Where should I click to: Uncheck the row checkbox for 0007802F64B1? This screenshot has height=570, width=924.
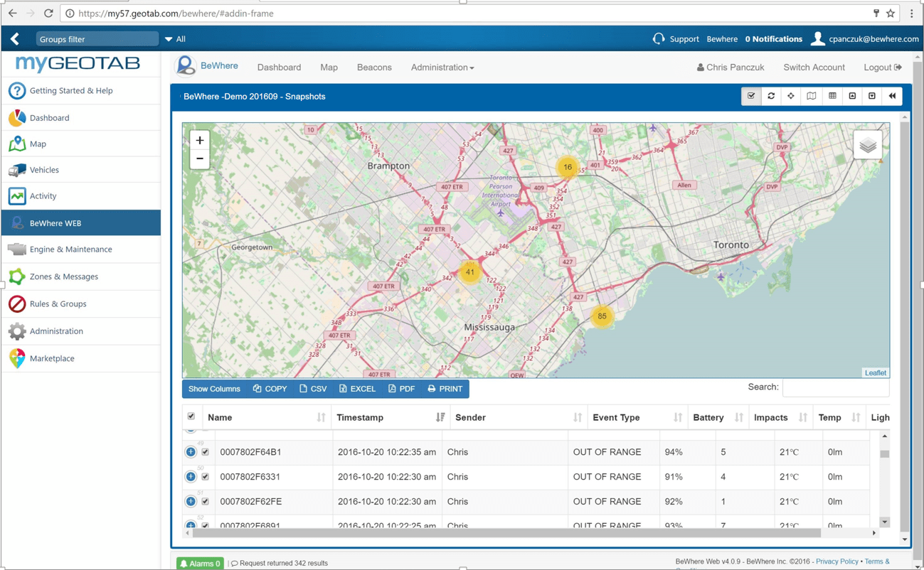205,452
